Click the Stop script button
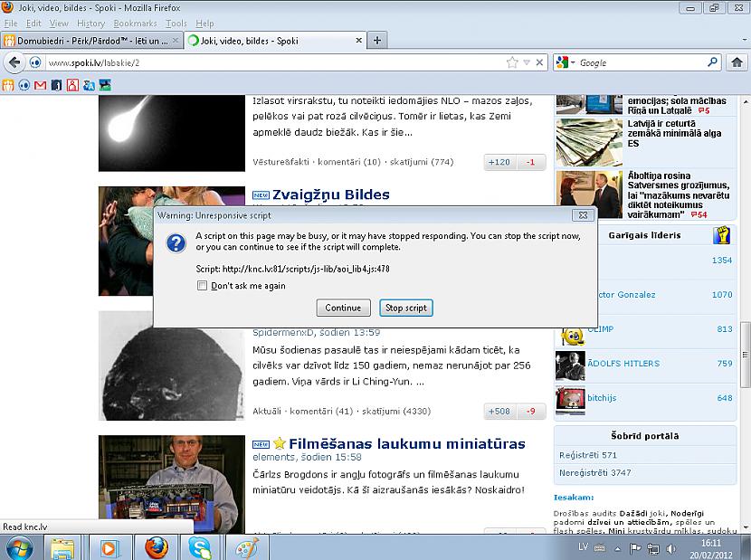Screen dimensions: 751x560 406,308
